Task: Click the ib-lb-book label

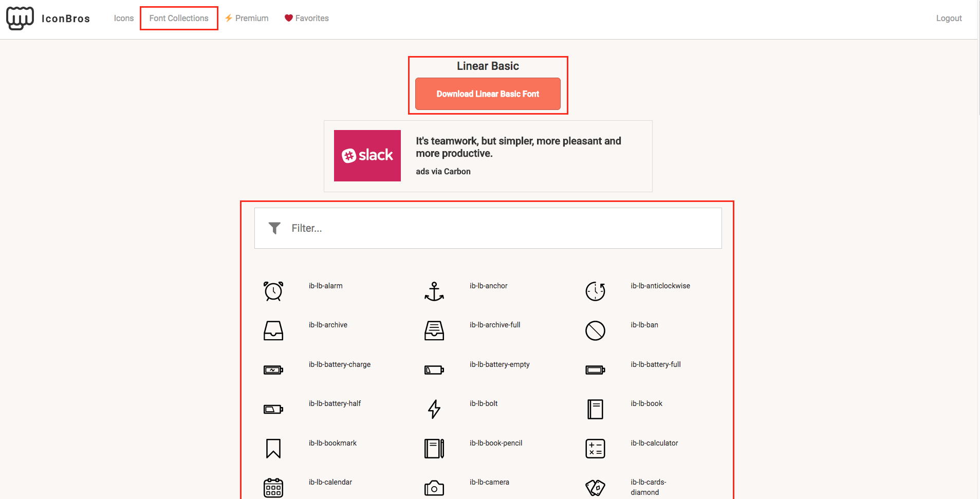Action: tap(646, 403)
